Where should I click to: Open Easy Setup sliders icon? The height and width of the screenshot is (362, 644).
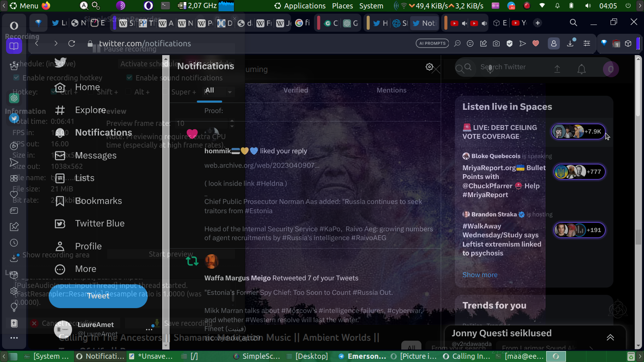587,43
